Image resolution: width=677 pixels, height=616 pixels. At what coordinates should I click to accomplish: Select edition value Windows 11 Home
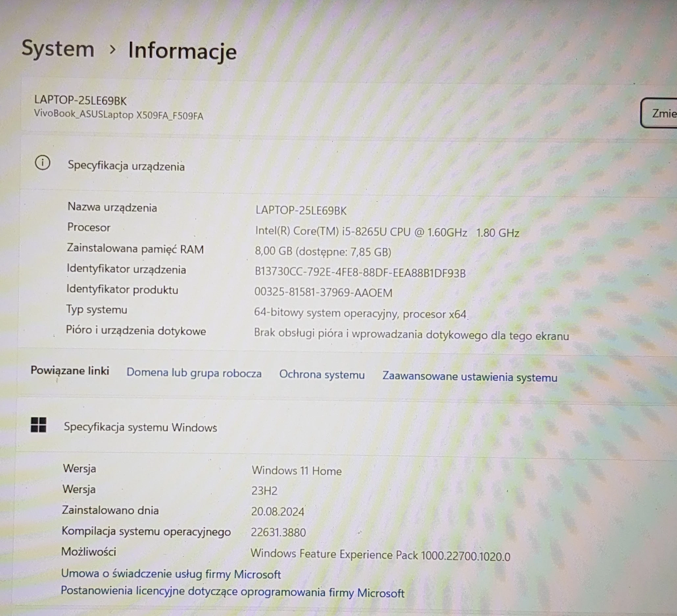(297, 471)
